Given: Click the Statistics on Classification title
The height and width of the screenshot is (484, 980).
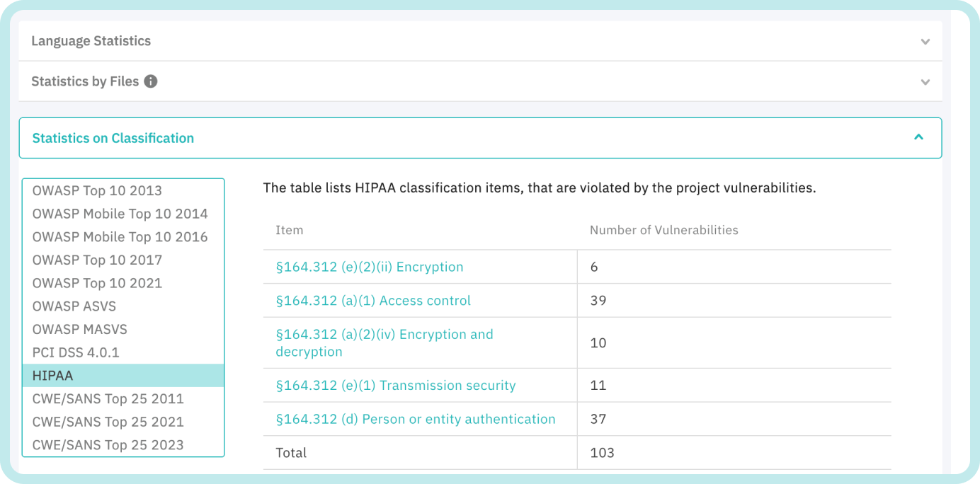Looking at the screenshot, I should 113,138.
